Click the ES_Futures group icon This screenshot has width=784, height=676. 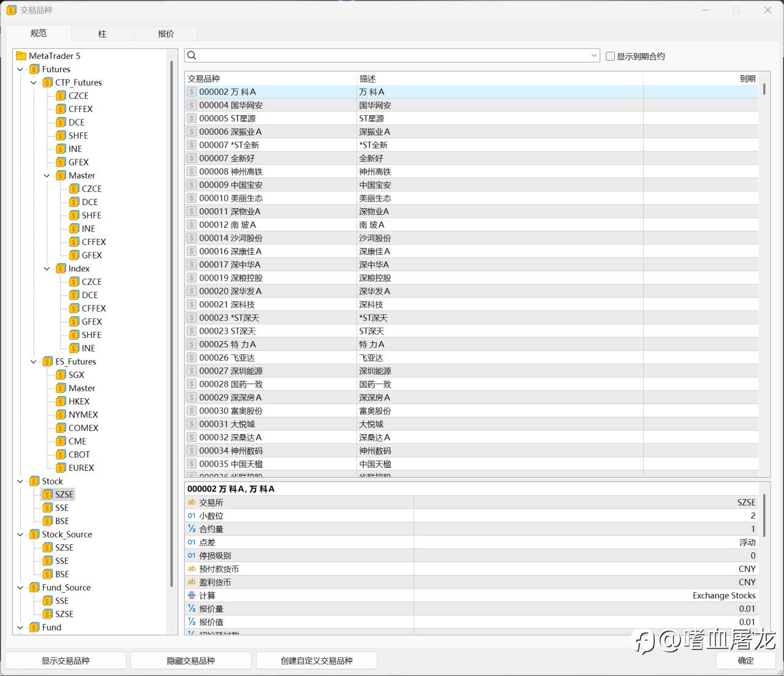[x=48, y=361]
